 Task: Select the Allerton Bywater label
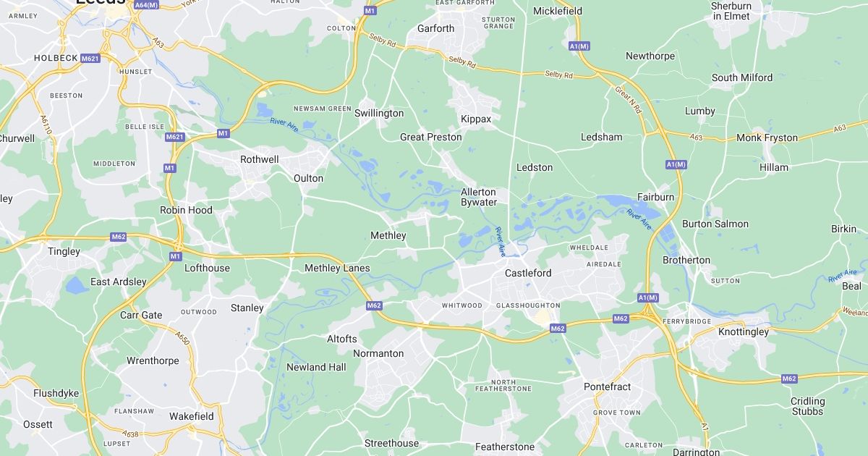point(479,197)
